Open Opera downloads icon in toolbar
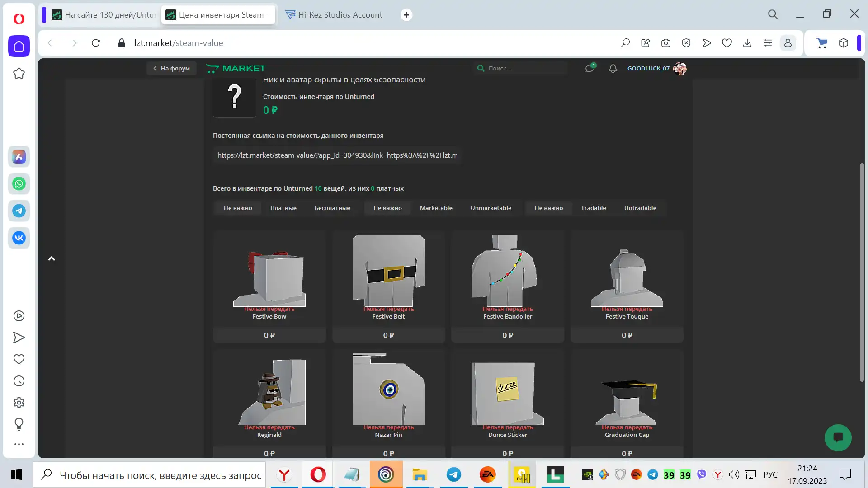The height and width of the screenshot is (488, 868). 747,43
